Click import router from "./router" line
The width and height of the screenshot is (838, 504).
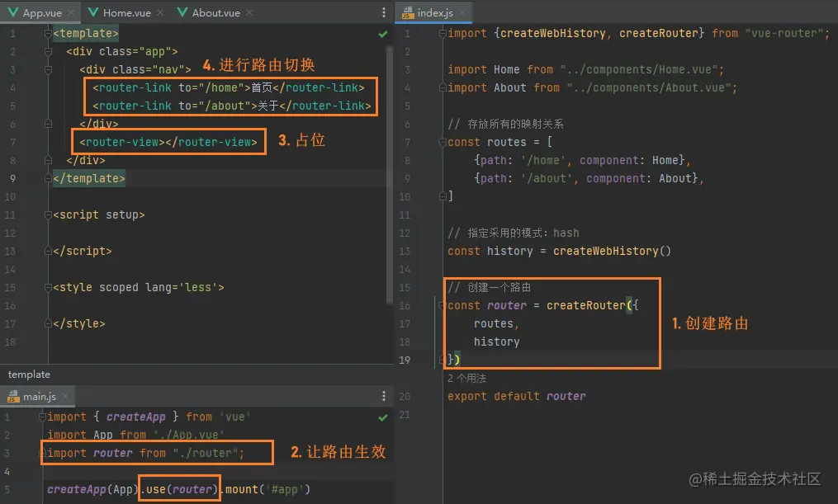click(x=146, y=453)
